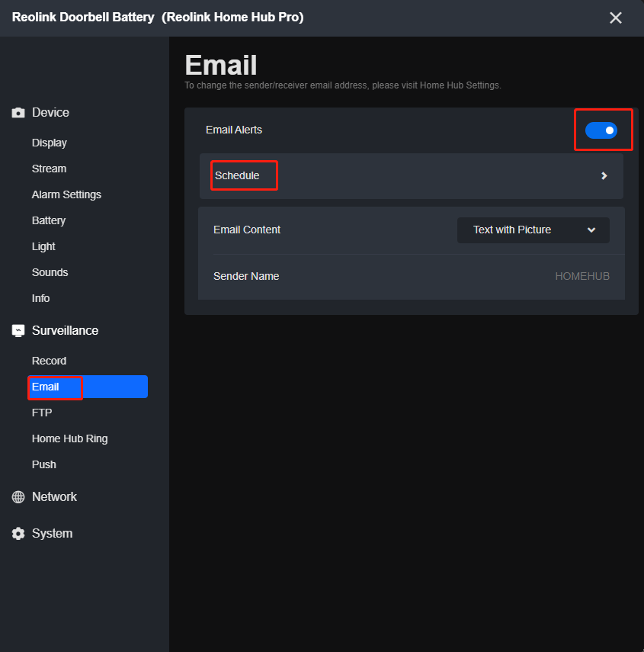Close the Reolink Doorbell Battery settings window
The height and width of the screenshot is (652, 644).
[x=615, y=18]
